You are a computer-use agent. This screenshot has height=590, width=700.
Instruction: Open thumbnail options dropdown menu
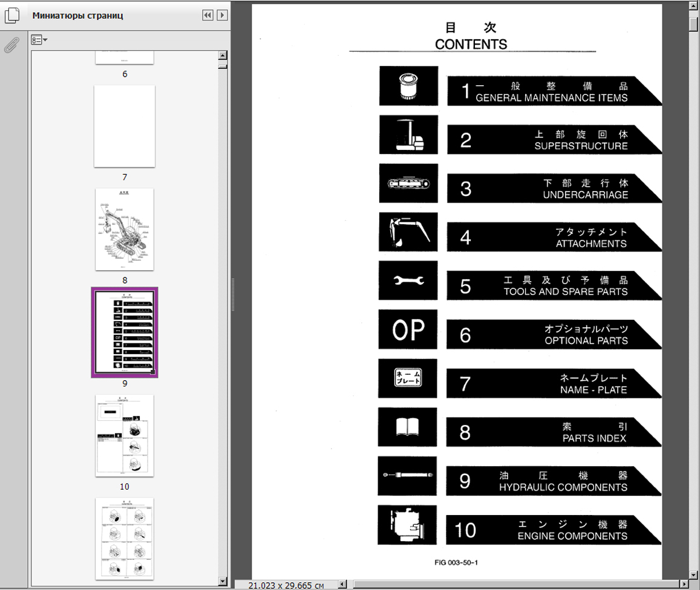[39, 40]
